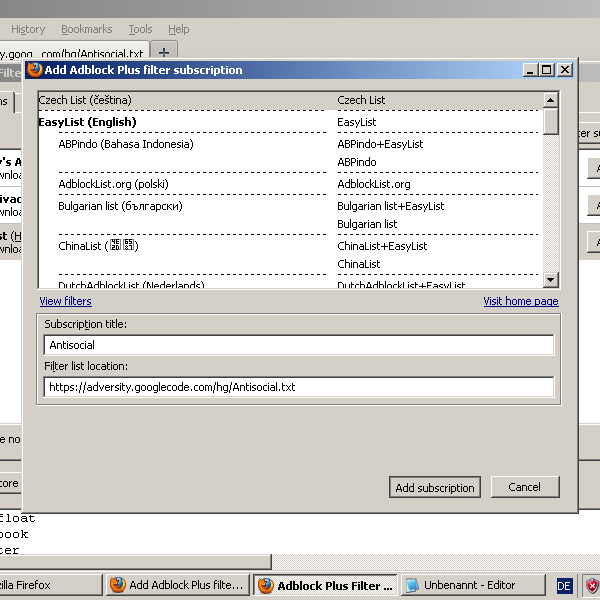Image resolution: width=600 pixels, height=600 pixels.
Task: Select the Bulgarian list+EasyList entry
Action: pyautogui.click(x=390, y=206)
